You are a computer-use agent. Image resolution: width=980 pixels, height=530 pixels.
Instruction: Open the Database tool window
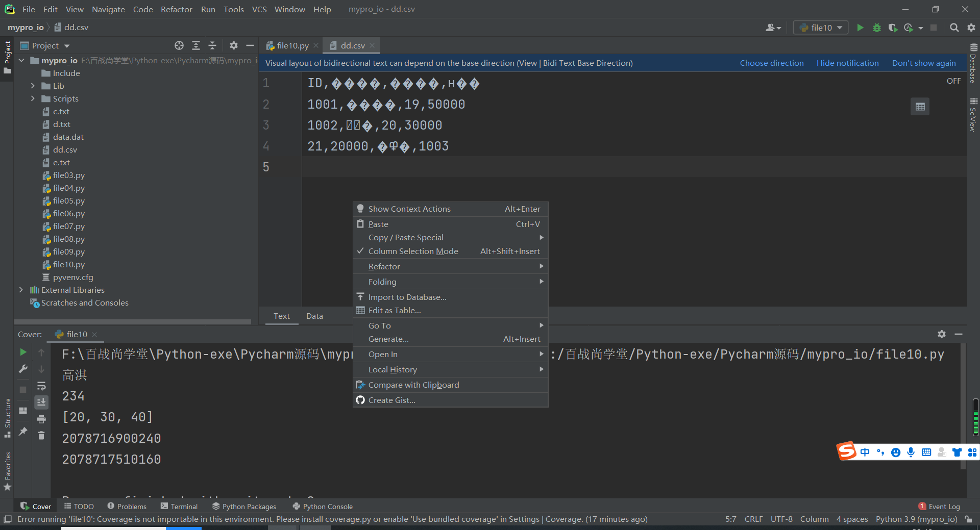973,62
